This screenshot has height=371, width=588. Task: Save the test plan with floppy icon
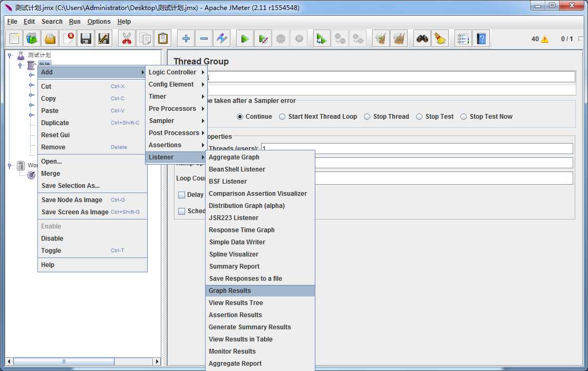pyautogui.click(x=86, y=39)
